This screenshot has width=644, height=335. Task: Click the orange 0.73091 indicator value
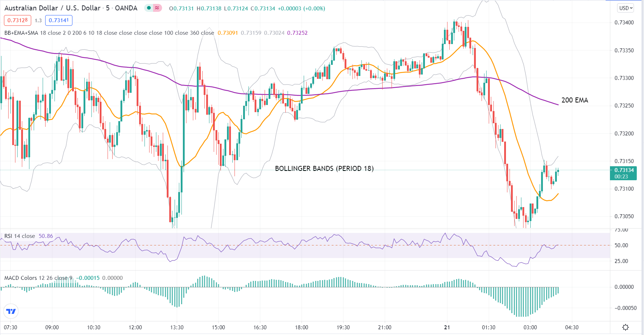pos(228,33)
